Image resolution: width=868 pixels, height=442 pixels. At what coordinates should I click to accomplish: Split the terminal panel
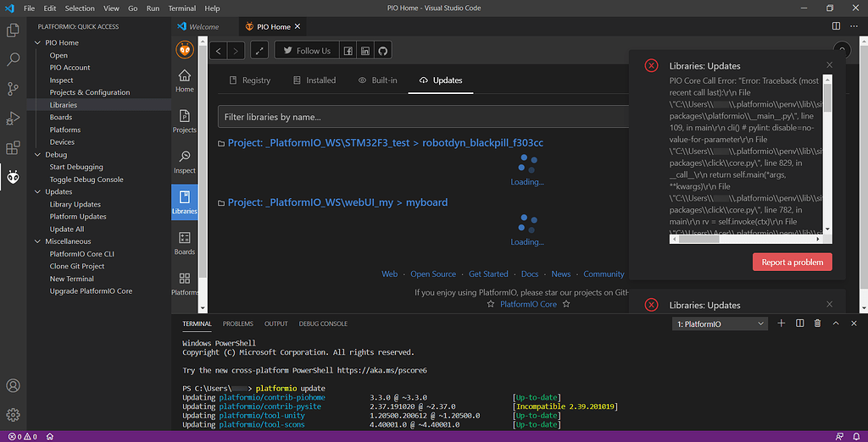(799, 323)
